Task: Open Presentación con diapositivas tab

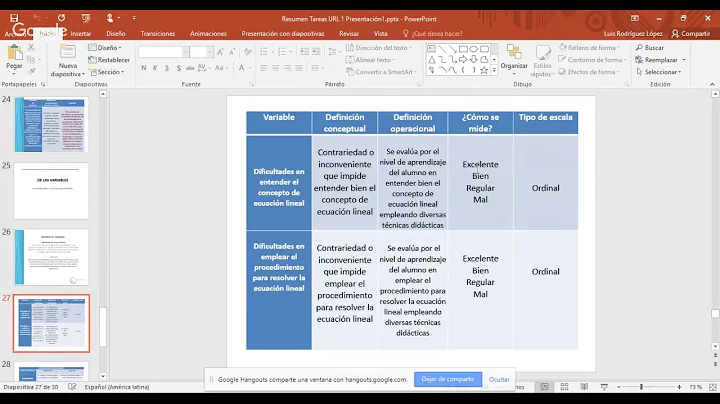Action: point(283,34)
